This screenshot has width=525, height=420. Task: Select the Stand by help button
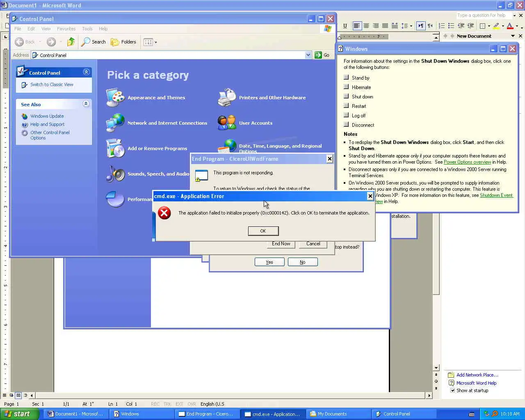[x=346, y=77]
